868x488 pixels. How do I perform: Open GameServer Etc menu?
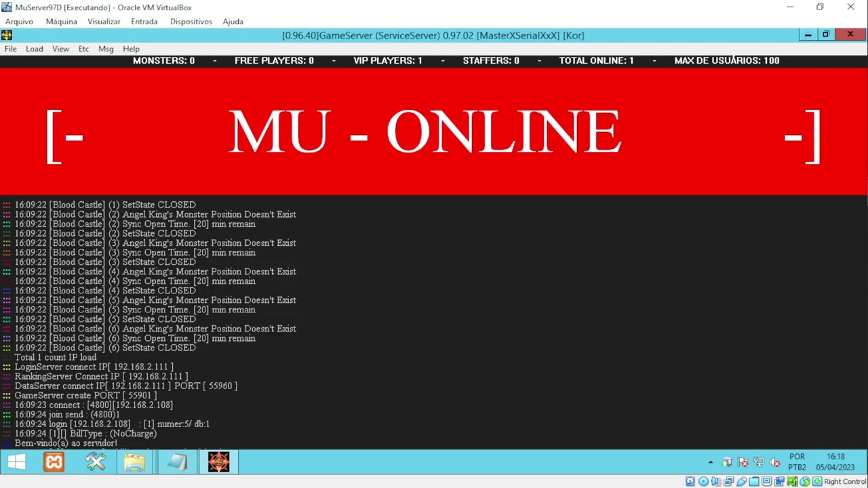tap(83, 49)
